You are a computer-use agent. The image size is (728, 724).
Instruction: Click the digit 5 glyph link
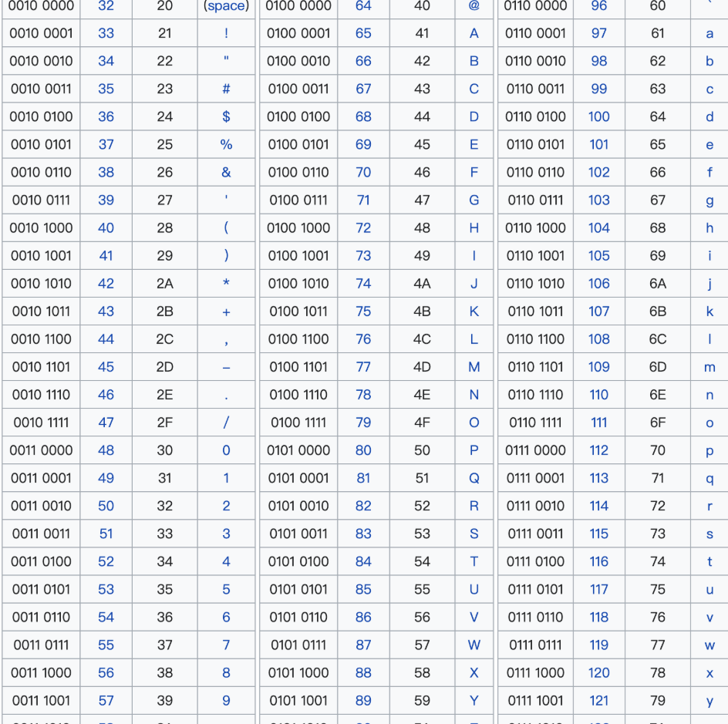pos(226,590)
